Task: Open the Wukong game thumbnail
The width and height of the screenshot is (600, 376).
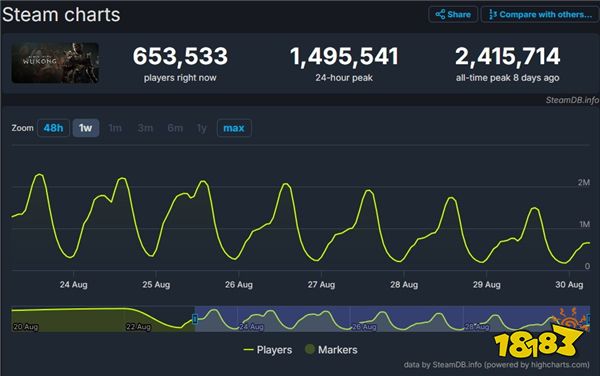Action: coord(55,63)
